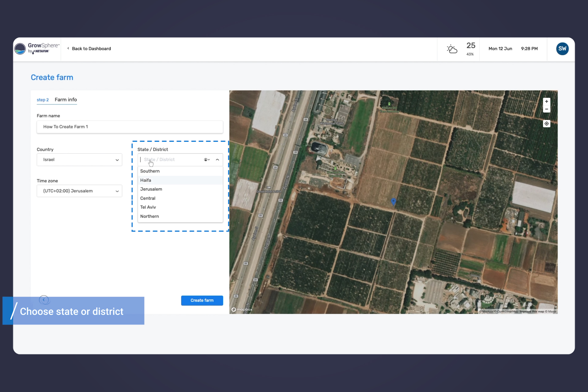The height and width of the screenshot is (392, 588).
Task: Click the map zoom out minus button
Action: click(x=546, y=109)
